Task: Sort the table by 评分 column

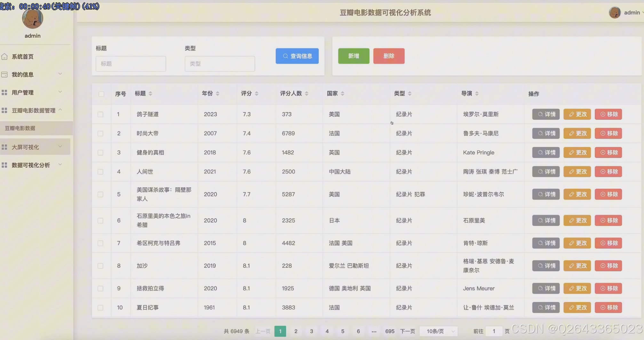Action: pos(257,93)
